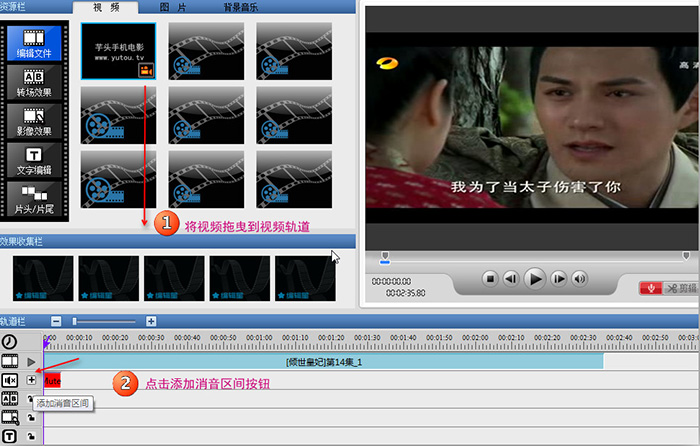
Task: Click the purple playhead marker at timeline start
Action: pyautogui.click(x=46, y=343)
